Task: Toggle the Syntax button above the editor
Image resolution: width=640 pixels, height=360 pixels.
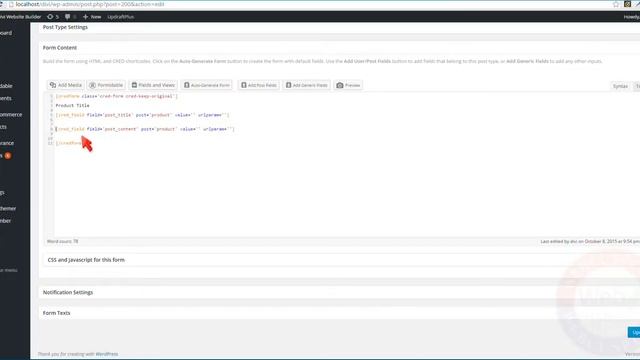Action: [620, 86]
